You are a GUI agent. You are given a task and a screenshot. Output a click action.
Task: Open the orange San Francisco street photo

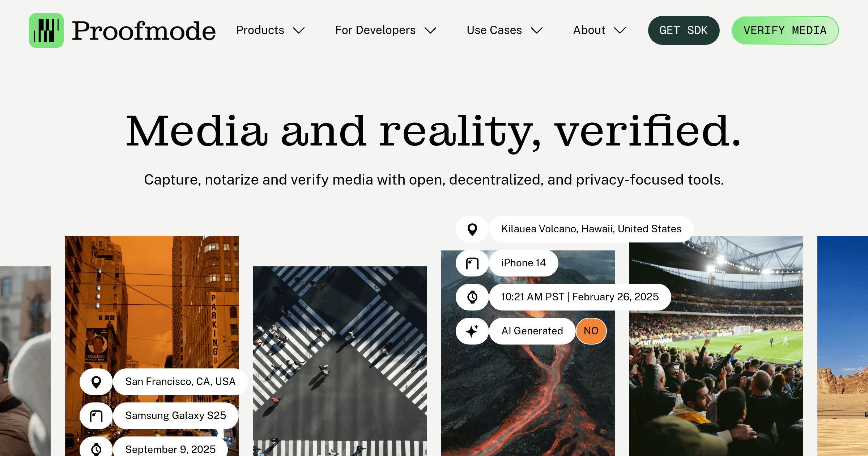152,304
